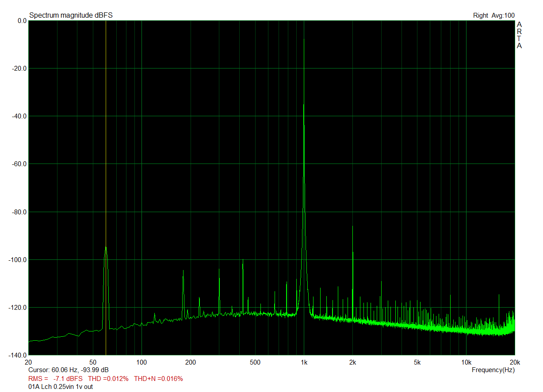Click the 5k frequency axis label

[417, 362]
